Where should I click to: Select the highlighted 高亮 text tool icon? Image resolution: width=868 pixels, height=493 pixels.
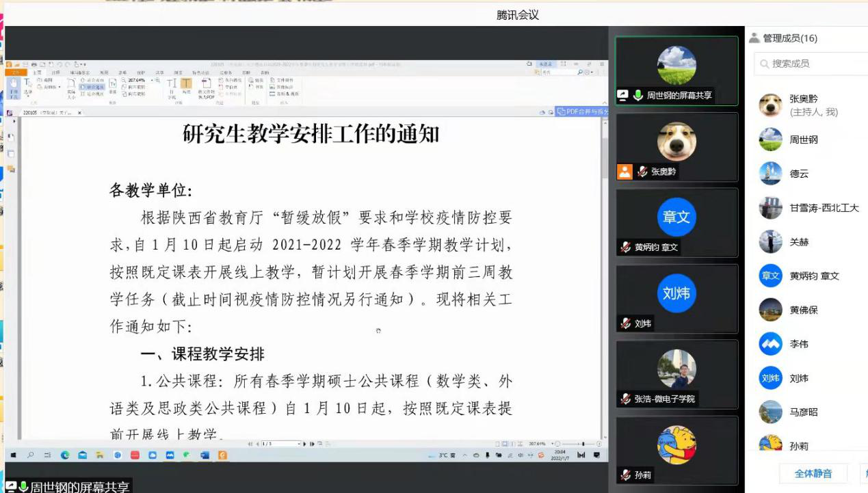(x=186, y=84)
